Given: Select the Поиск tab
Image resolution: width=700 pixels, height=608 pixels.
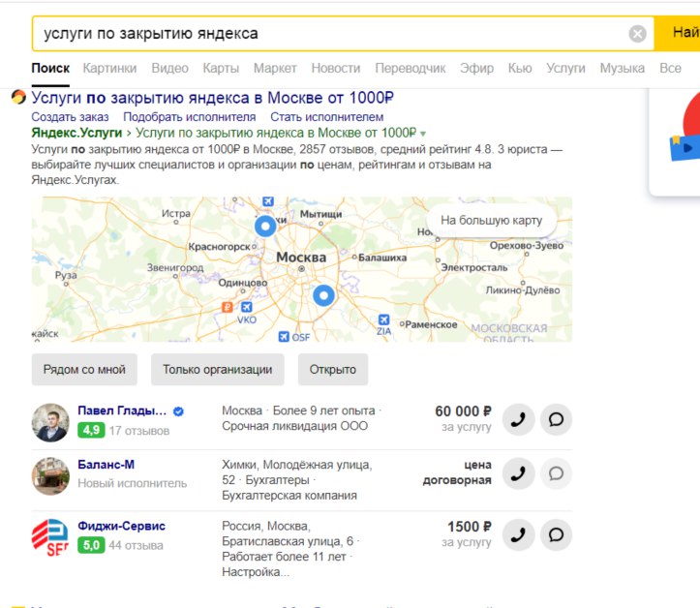Looking at the screenshot, I should point(50,68).
